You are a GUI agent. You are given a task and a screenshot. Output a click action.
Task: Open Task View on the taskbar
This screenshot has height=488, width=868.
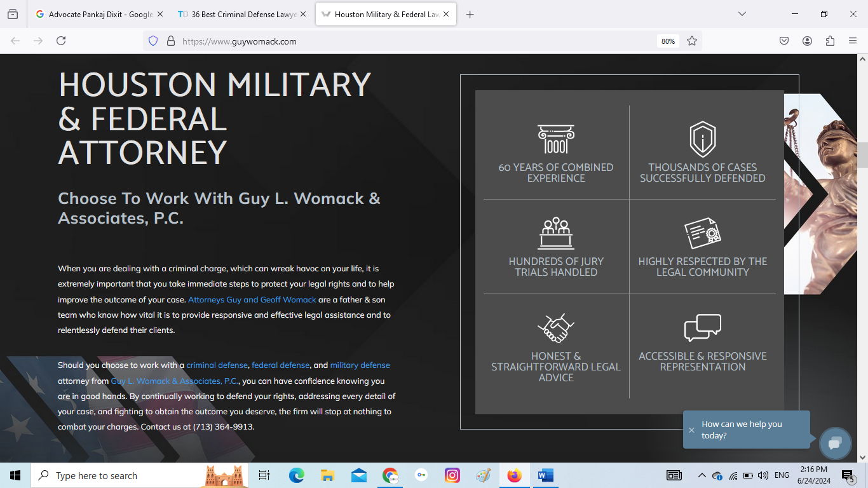click(264, 475)
